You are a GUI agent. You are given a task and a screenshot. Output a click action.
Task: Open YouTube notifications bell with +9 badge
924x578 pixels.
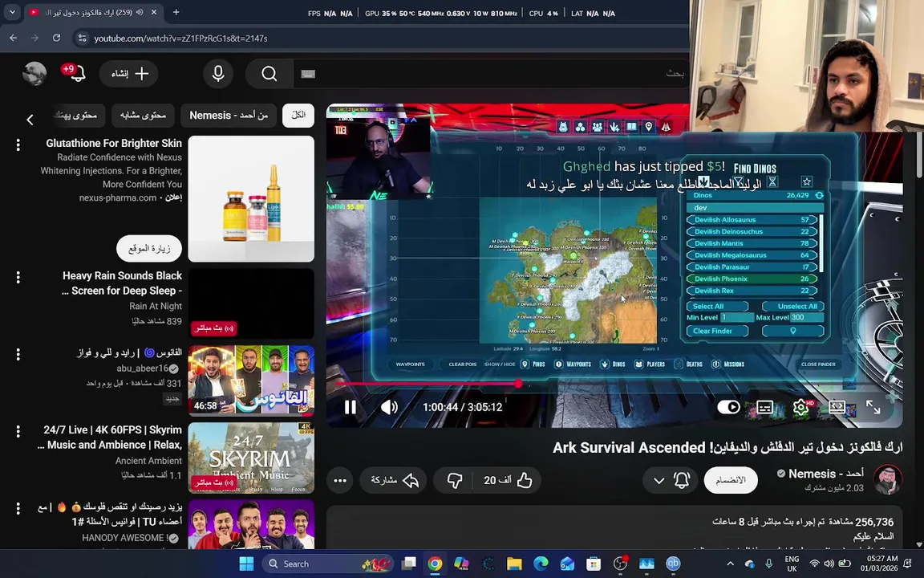coord(75,73)
